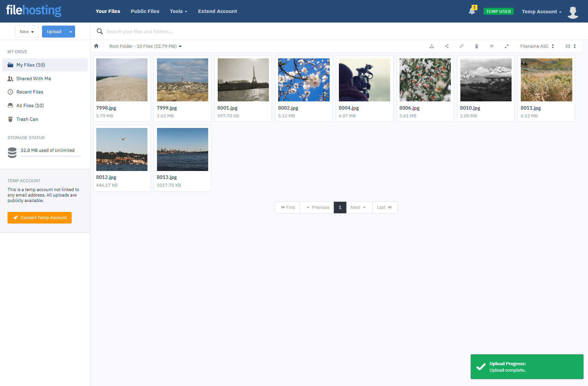Open the Tools menu in the navbar

point(178,11)
